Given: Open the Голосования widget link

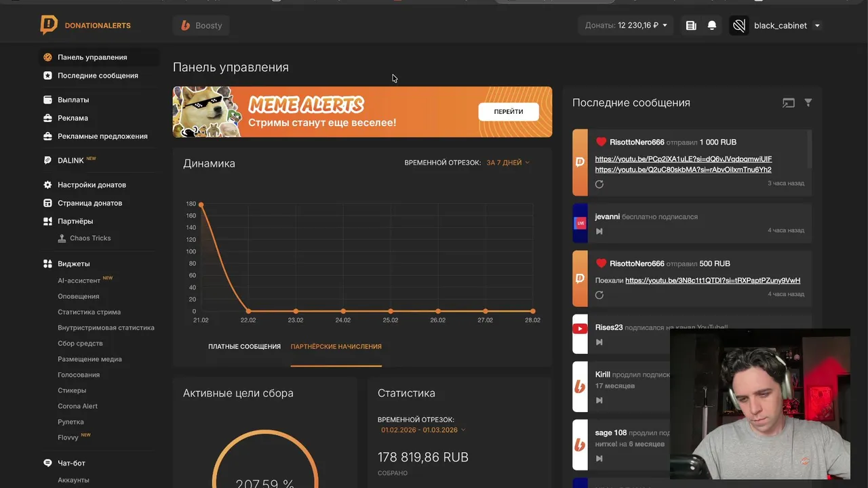Looking at the screenshot, I should pos(79,375).
